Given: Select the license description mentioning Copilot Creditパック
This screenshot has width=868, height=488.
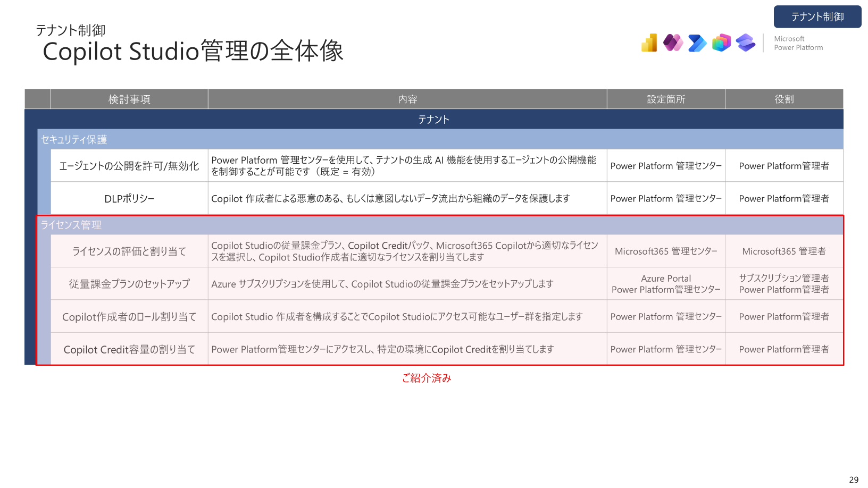Looking at the screenshot, I should (x=407, y=251).
